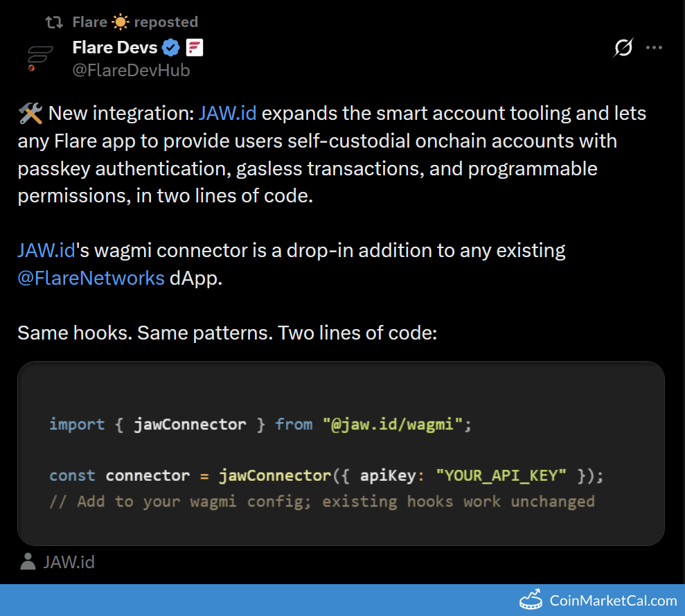The height and width of the screenshot is (616, 685).
Task: Click the CoinMarketCal.com watermark logo
Action: coord(598,600)
